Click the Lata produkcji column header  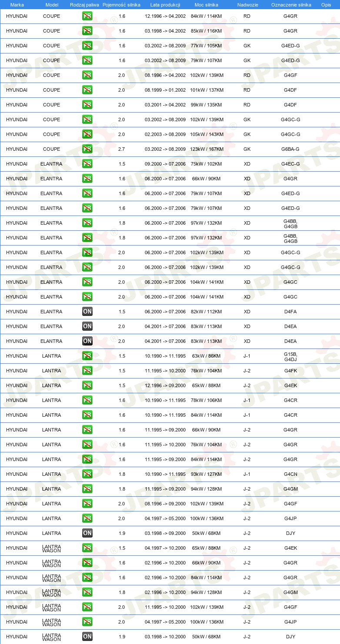165,5
